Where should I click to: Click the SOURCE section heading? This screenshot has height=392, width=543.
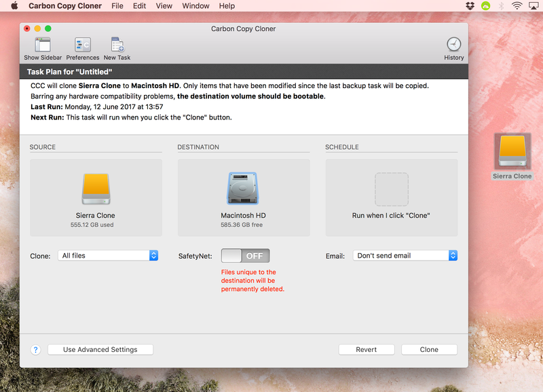click(x=43, y=147)
